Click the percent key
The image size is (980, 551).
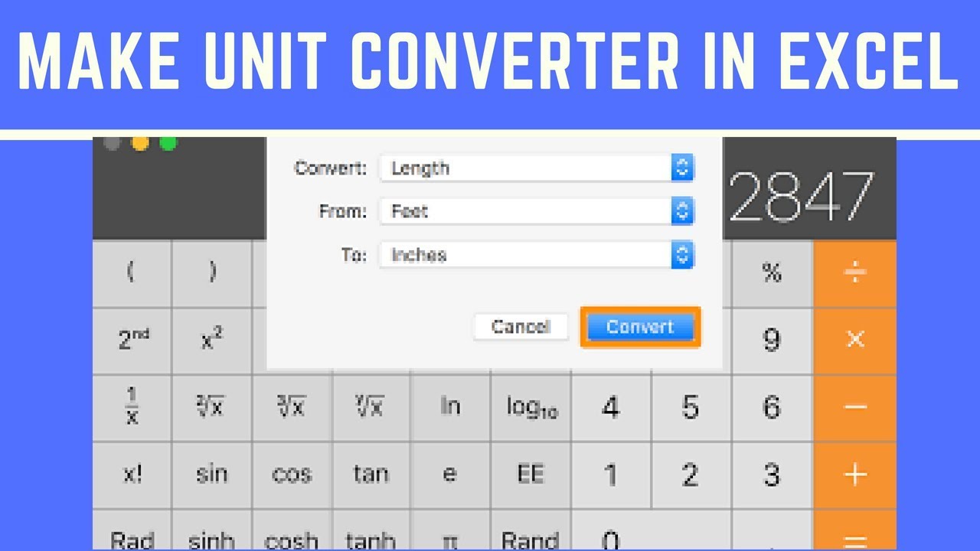[x=772, y=274]
